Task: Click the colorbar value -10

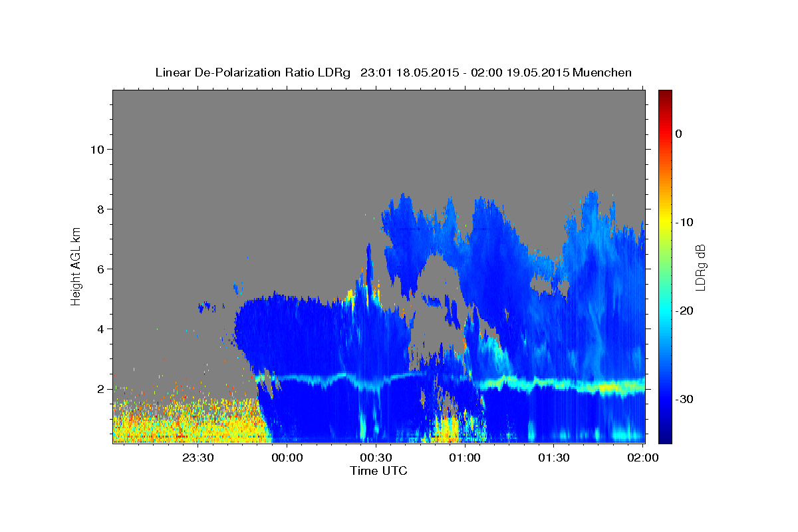Action: coord(684,222)
